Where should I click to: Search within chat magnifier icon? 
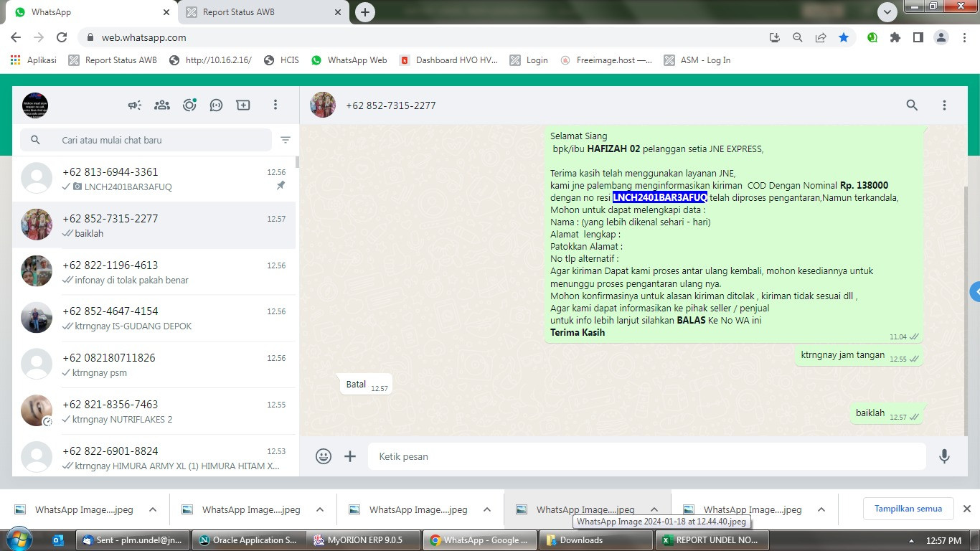(912, 105)
